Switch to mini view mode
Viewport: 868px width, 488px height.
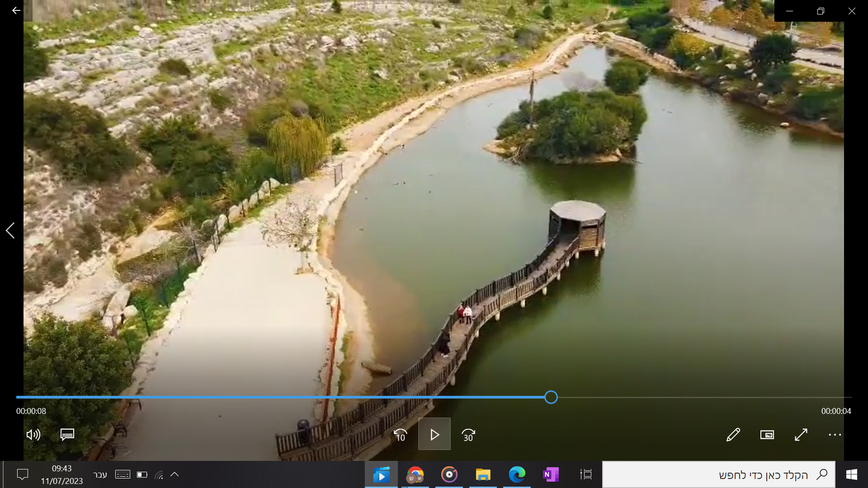[x=767, y=435]
